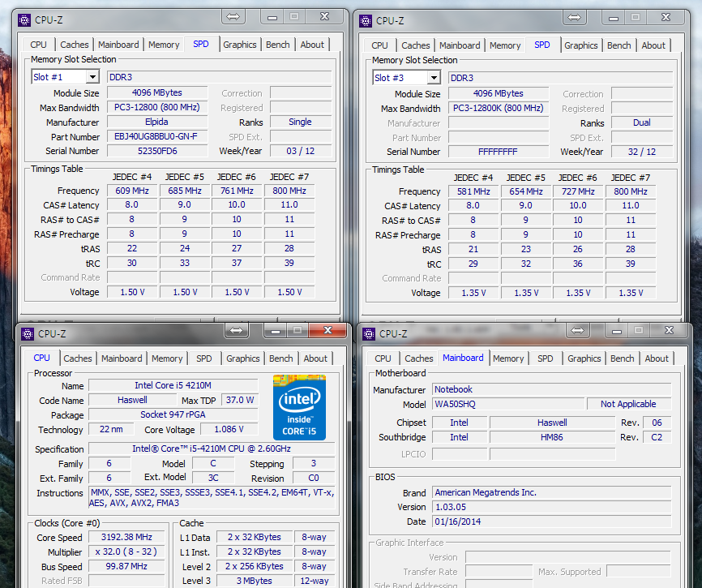Screen dimensions: 702x588
Task: Open the Slot #3 memory slot dropdown
Action: [434, 78]
